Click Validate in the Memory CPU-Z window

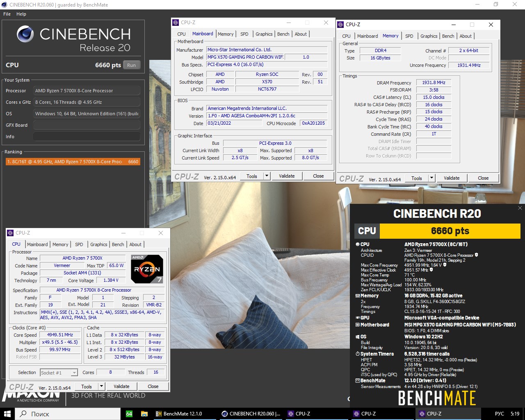[x=452, y=178]
